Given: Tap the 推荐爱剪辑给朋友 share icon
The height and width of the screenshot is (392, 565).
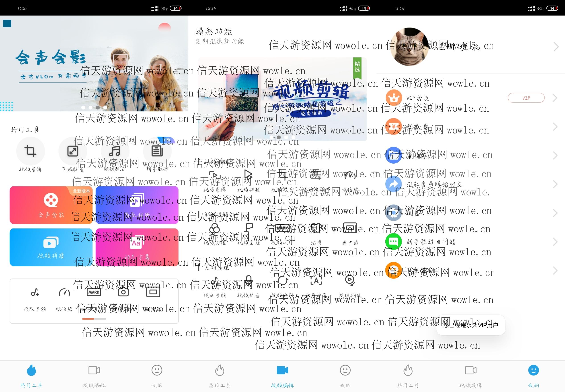Looking at the screenshot, I should [394, 184].
